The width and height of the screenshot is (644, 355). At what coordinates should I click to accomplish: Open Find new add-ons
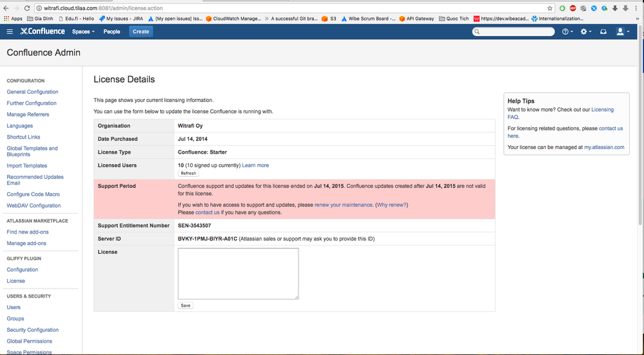pyautogui.click(x=28, y=232)
